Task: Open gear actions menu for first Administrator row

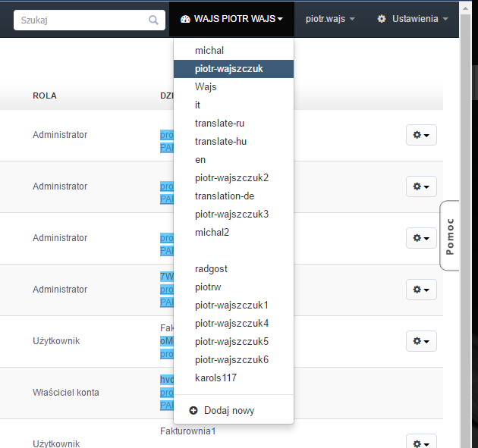Action: pyautogui.click(x=421, y=135)
